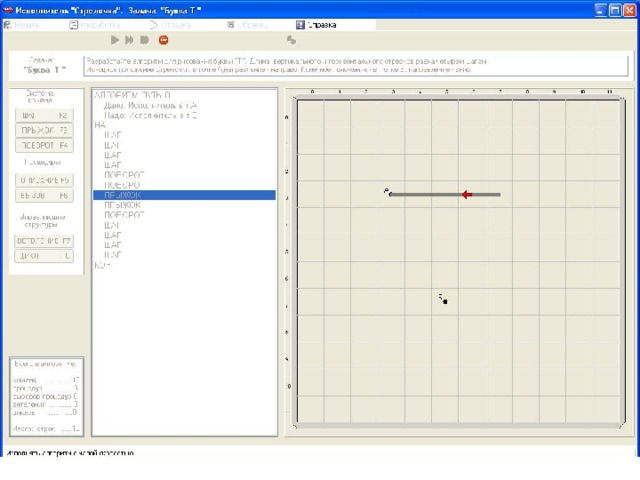Click the ОПИСАНИЕ F5 procedure button
The image size is (640, 480).
(x=44, y=180)
